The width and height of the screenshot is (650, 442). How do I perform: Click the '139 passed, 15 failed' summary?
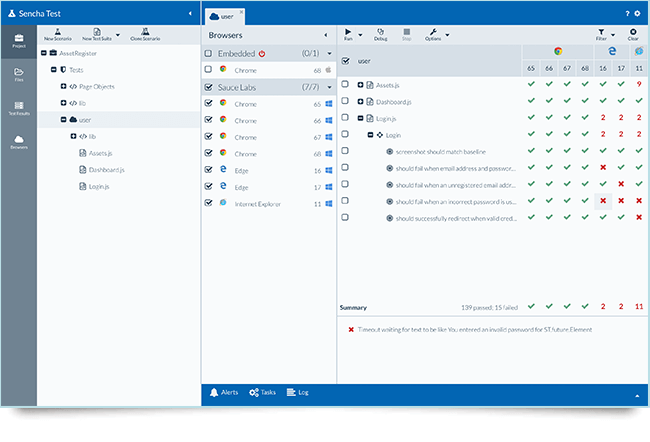489,308
